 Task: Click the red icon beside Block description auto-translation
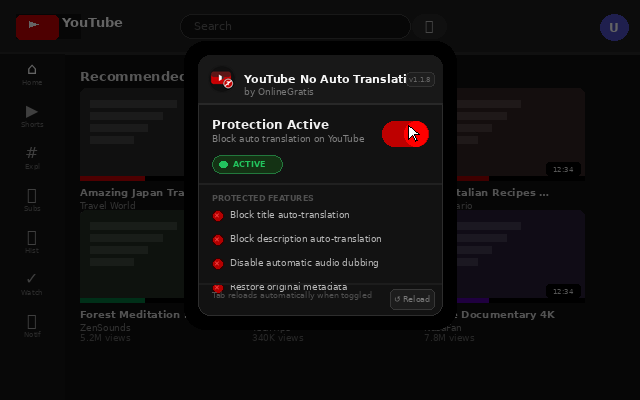[218, 240]
